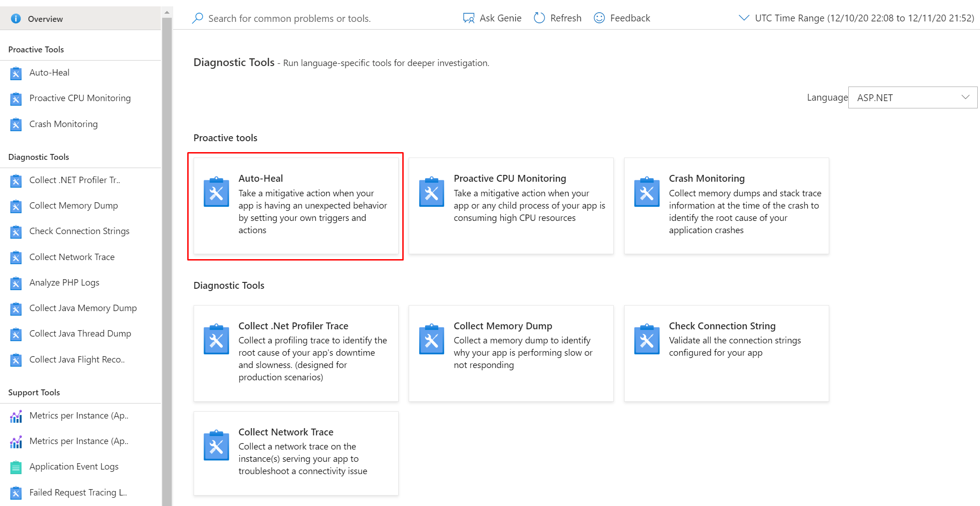Click the Feedback smiley icon
The height and width of the screenshot is (506, 980).
pos(599,18)
